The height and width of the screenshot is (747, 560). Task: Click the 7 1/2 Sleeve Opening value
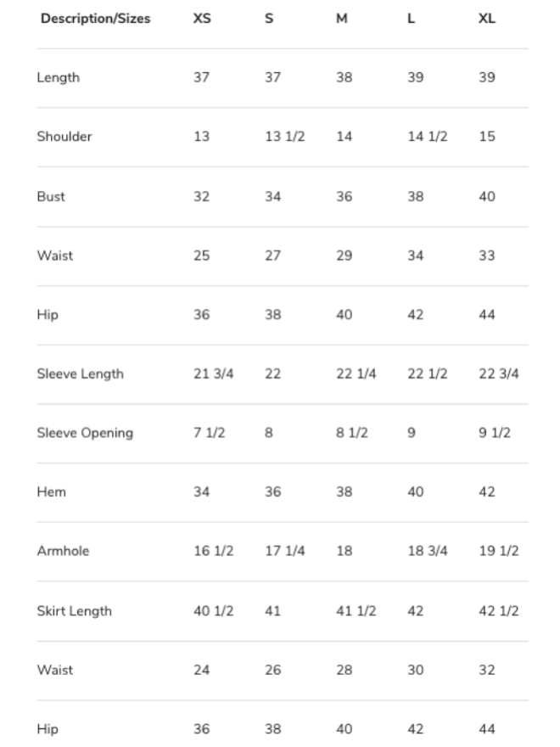tap(209, 433)
